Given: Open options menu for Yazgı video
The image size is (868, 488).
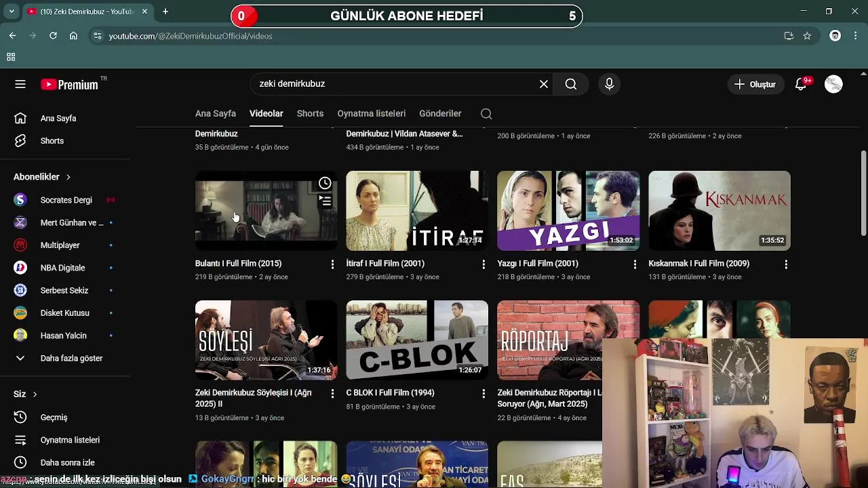Looking at the screenshot, I should tap(635, 264).
